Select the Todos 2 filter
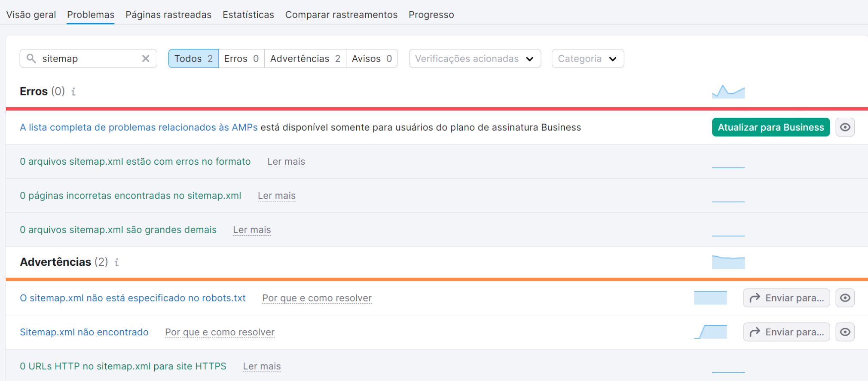Image resolution: width=868 pixels, height=381 pixels. click(x=193, y=58)
